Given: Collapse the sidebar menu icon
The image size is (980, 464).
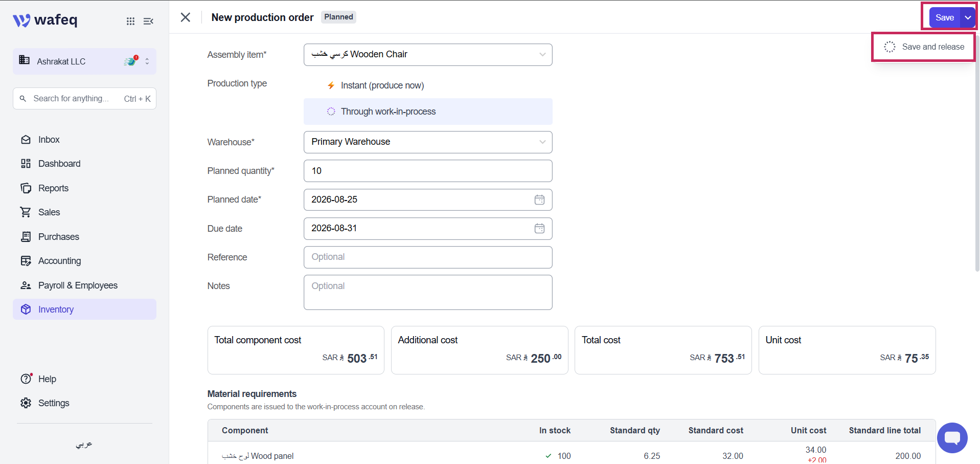Looking at the screenshot, I should coord(148,21).
